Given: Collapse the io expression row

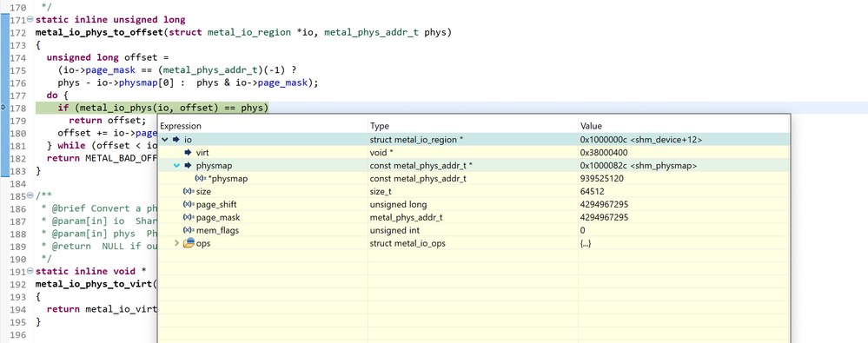Looking at the screenshot, I should coord(165,140).
